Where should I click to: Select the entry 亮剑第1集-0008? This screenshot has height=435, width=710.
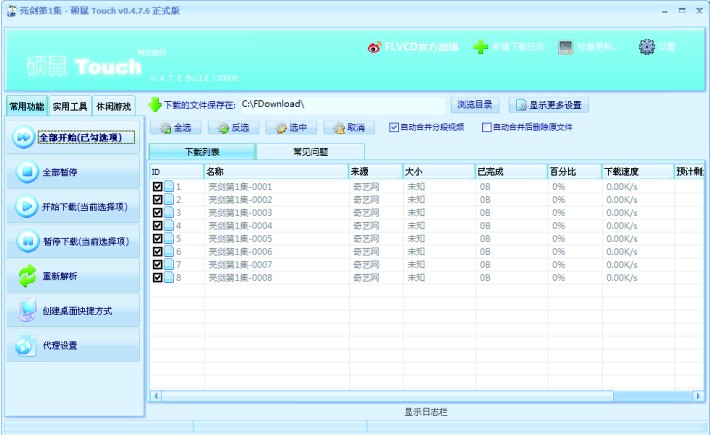(240, 277)
